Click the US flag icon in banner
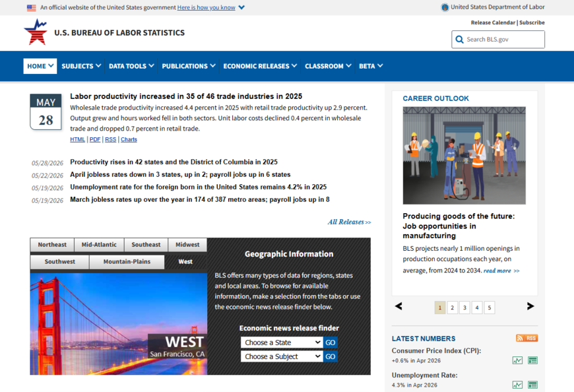 32,8
